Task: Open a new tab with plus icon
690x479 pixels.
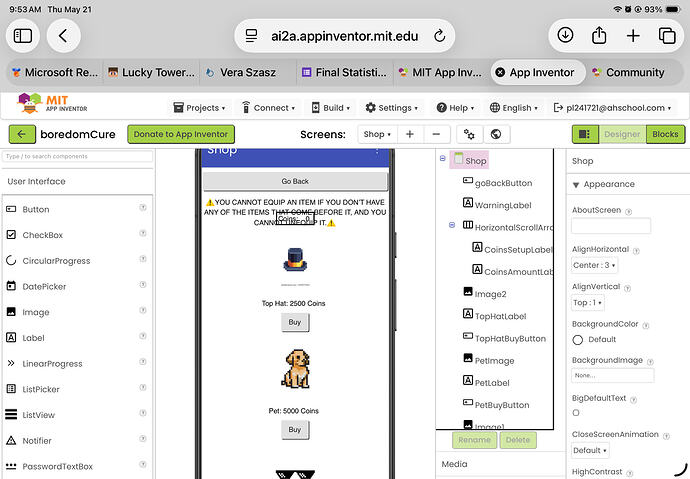Action: (633, 36)
